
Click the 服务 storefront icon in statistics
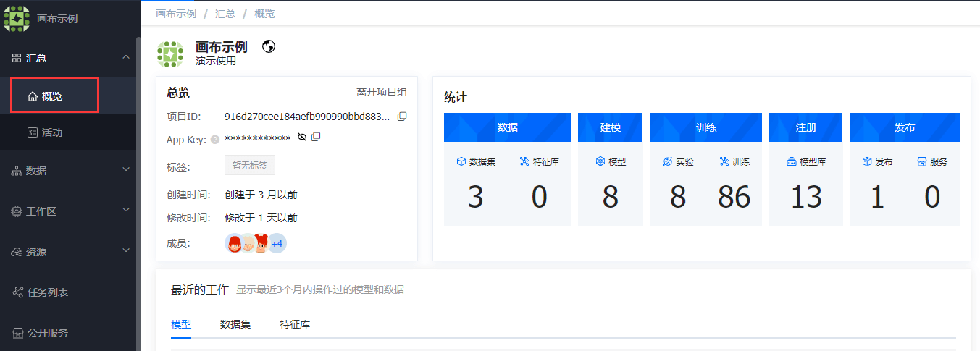point(922,161)
